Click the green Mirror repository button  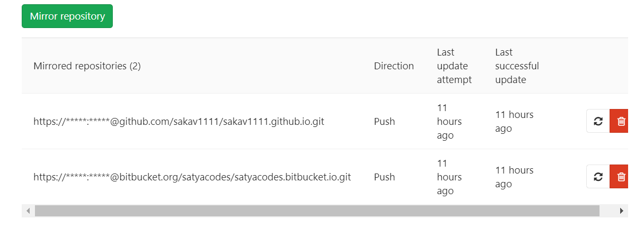pos(67,16)
